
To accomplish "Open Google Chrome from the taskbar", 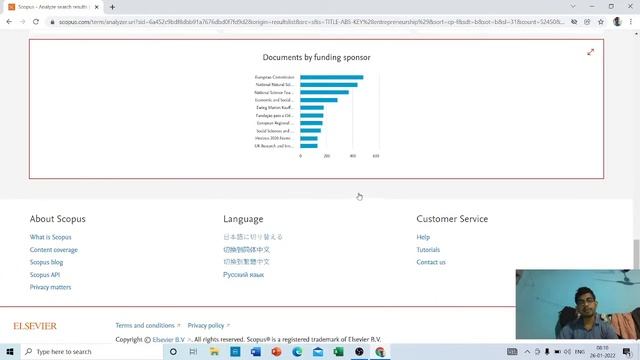I will [x=380, y=351].
